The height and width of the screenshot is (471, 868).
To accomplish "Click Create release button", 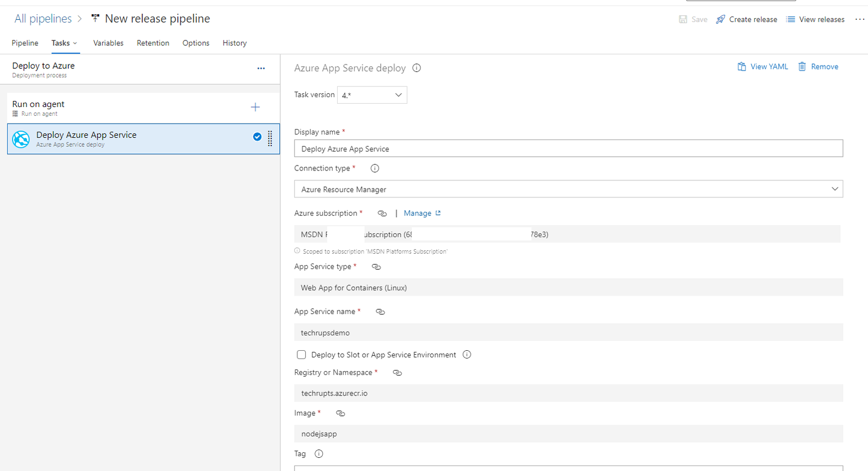I will pyautogui.click(x=747, y=19).
